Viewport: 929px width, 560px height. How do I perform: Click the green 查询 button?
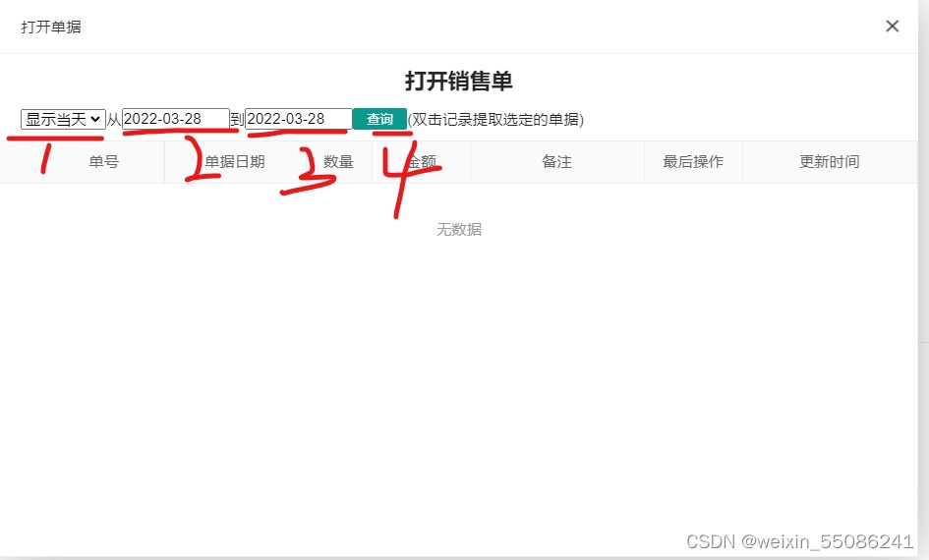click(x=379, y=119)
